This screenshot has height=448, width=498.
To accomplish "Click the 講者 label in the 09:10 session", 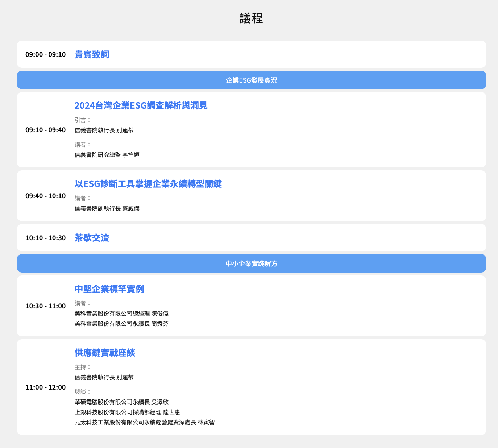I will pos(83,145).
